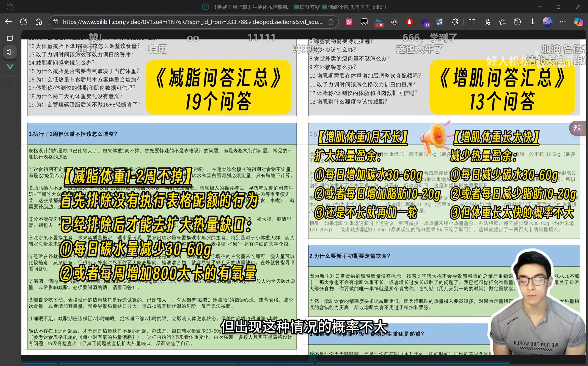Open Settings and more menu
This screenshot has width=588, height=366.
coord(563,22)
